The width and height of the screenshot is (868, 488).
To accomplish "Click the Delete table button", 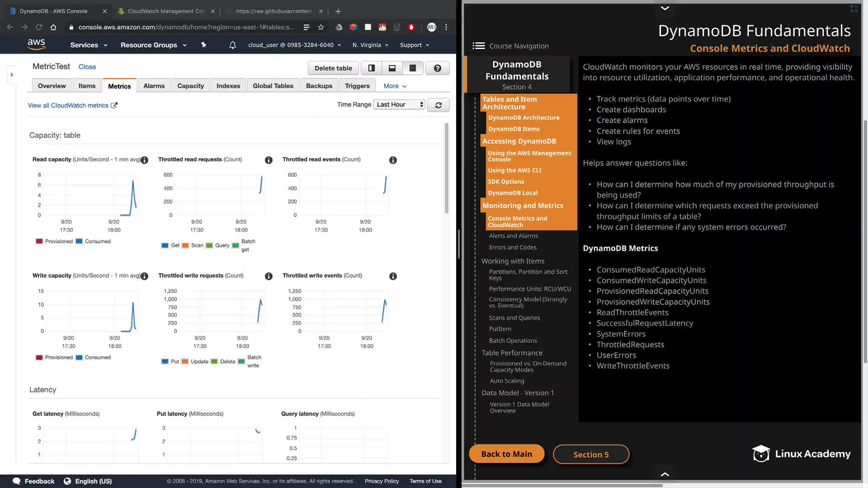I will coord(333,68).
